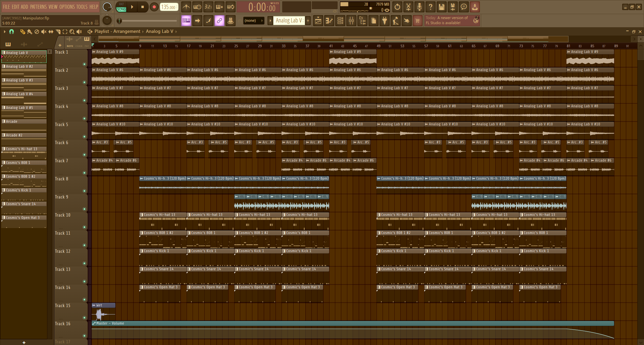Open Playlist options menu arrow

(x=4, y=32)
